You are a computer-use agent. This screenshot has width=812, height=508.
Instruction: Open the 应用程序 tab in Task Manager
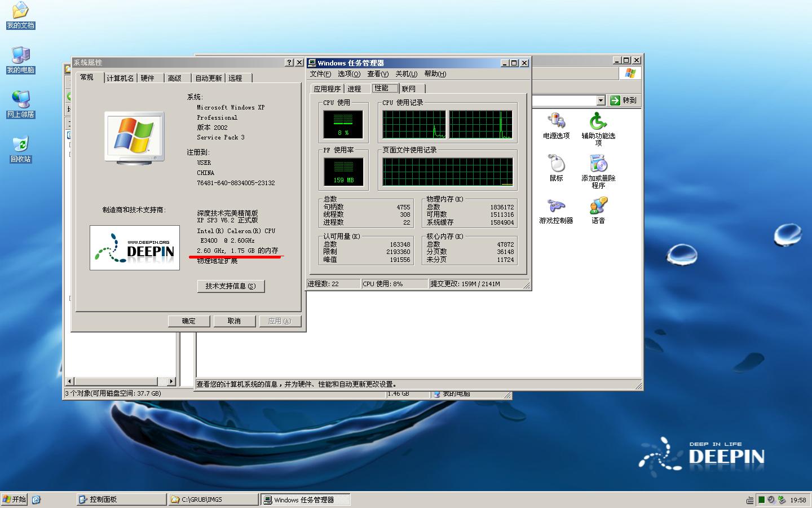(x=327, y=89)
